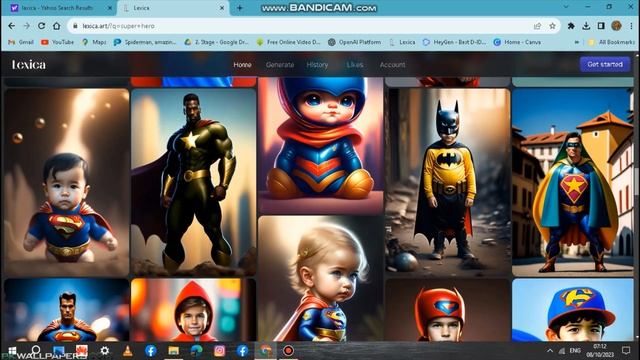Open Chrome three-dot menu
640x360 pixels.
(x=631, y=26)
